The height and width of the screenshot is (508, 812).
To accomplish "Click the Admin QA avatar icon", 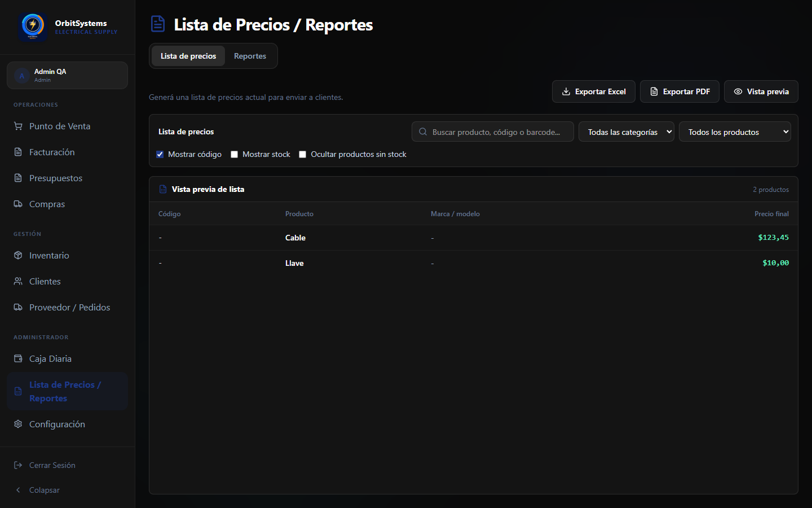I will click(x=22, y=76).
